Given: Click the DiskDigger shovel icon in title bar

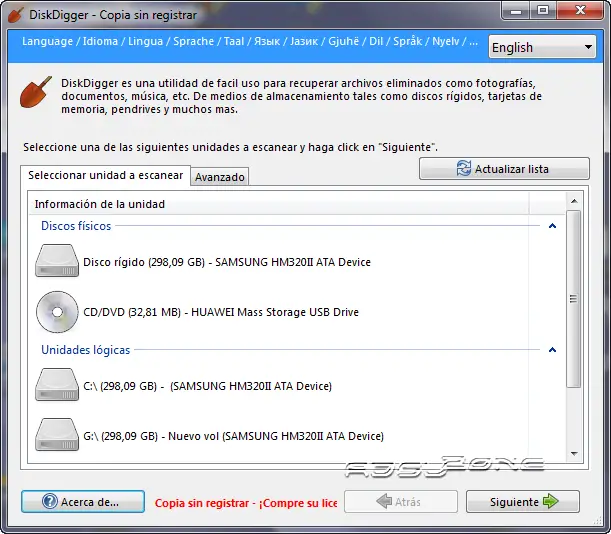Looking at the screenshot, I should pos(16,15).
